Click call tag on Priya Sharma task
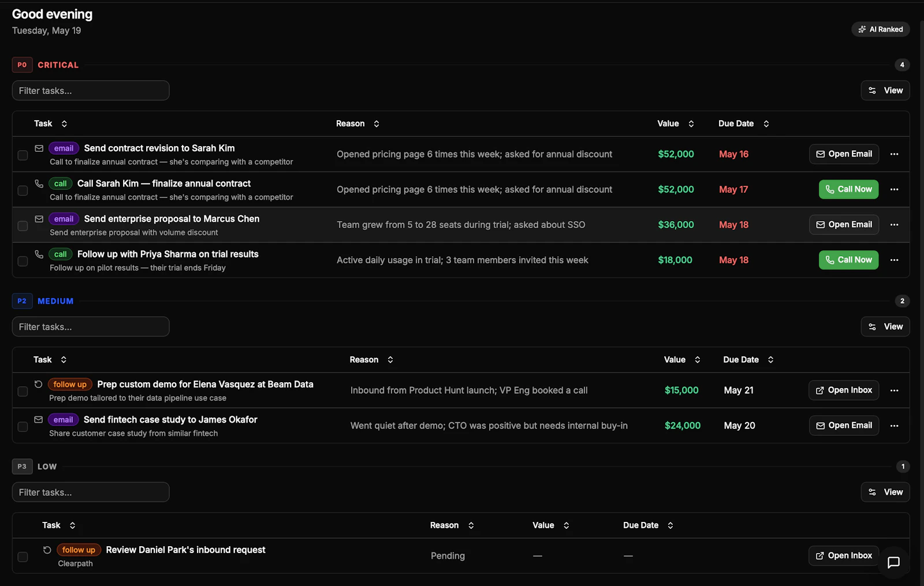The height and width of the screenshot is (586, 924). tap(60, 254)
